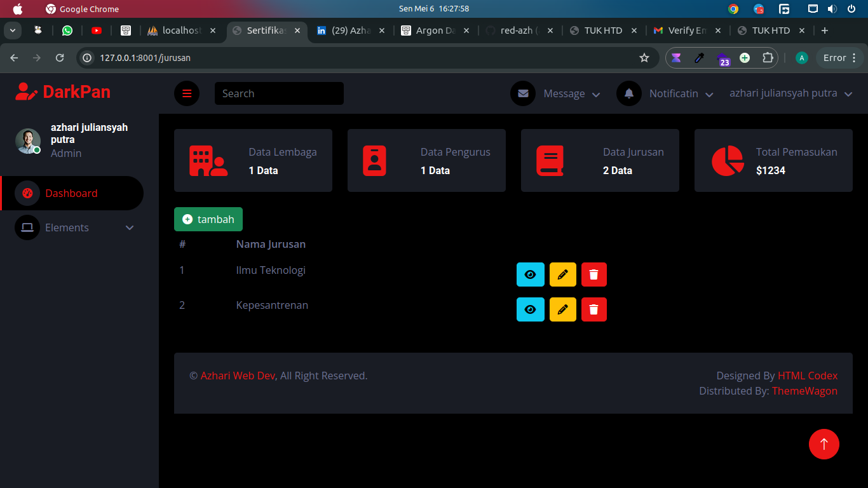Click the DarkPan logo
The height and width of the screenshot is (488, 868).
coord(63,92)
